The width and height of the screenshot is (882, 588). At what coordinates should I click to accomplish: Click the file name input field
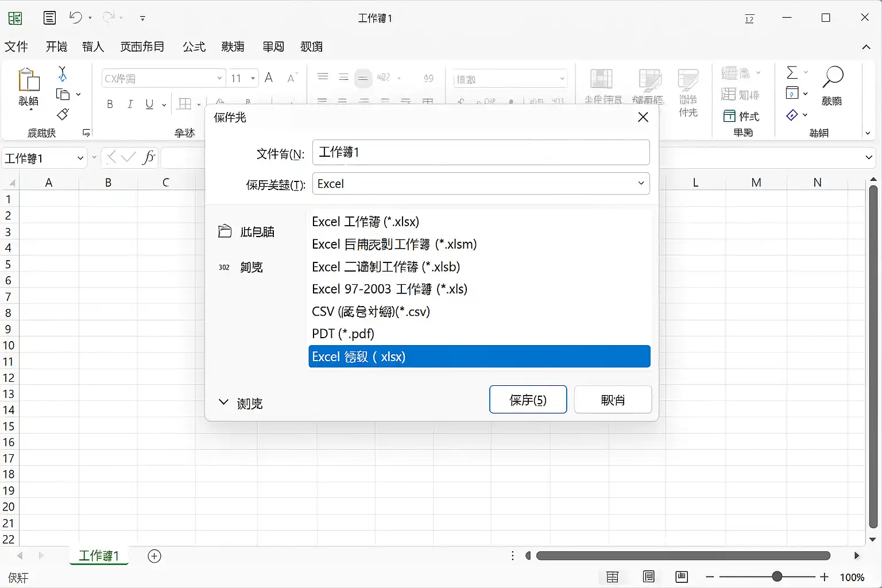481,153
